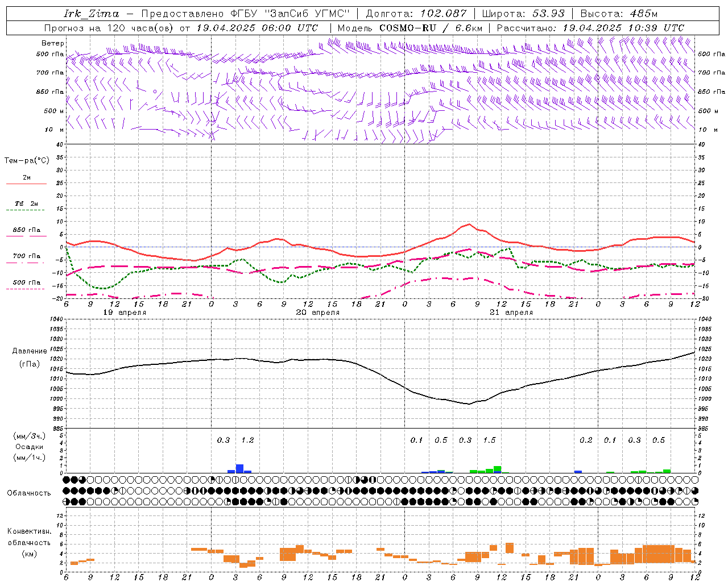Select the text Предоставлено ФГБУ "ЗапСиб УГМС"
The height and width of the screenshot is (582, 728).
(x=245, y=14)
